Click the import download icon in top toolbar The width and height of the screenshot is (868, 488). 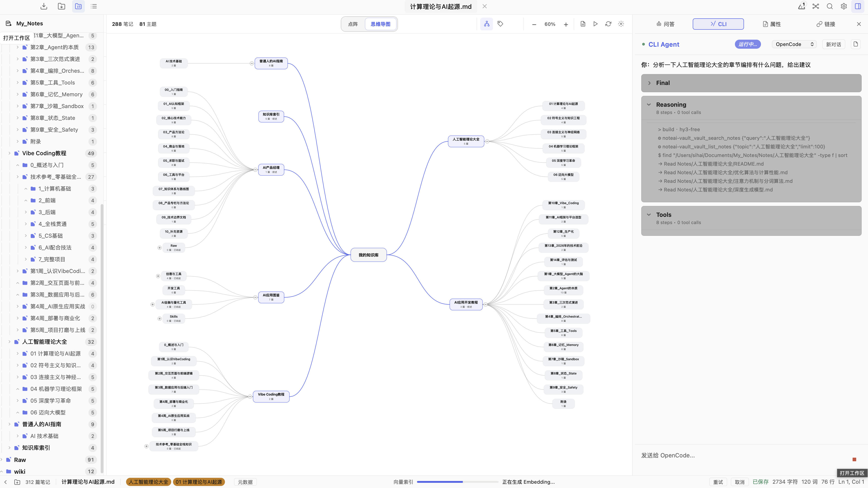click(x=44, y=6)
